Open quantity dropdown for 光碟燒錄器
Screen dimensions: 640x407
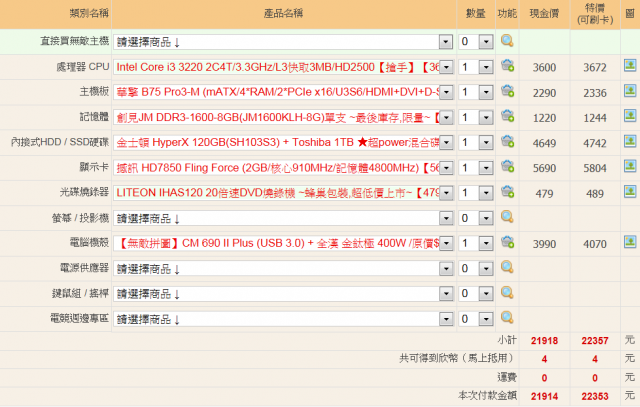point(476,193)
